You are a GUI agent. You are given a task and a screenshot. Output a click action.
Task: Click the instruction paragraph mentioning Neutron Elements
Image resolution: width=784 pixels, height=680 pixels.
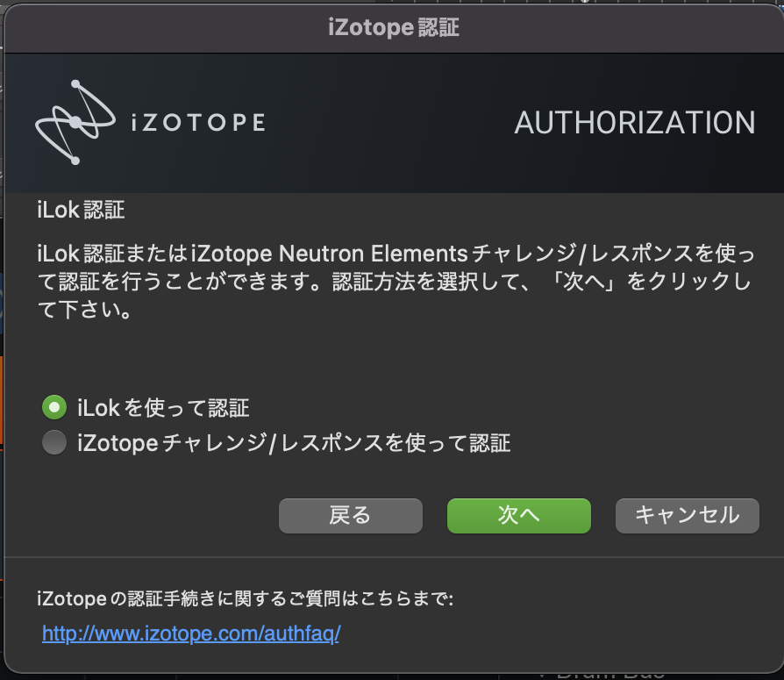coord(396,281)
